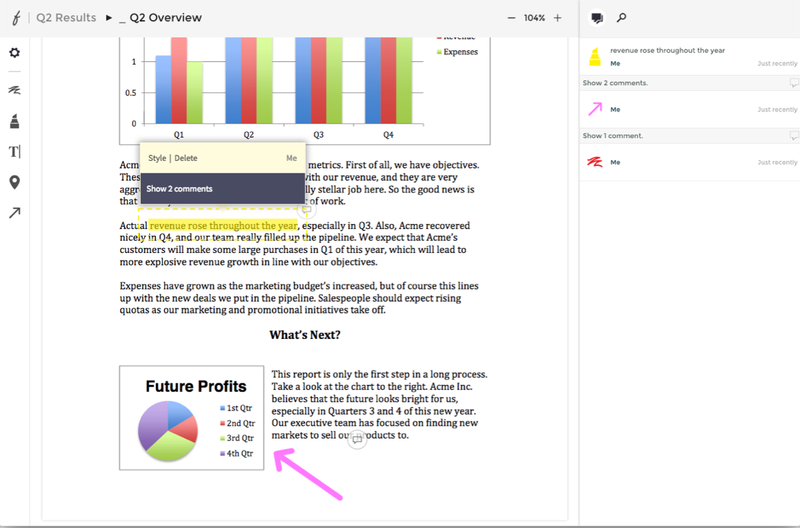Open the settings gear in left toolbar
The width and height of the screenshot is (800, 528).
(14, 53)
